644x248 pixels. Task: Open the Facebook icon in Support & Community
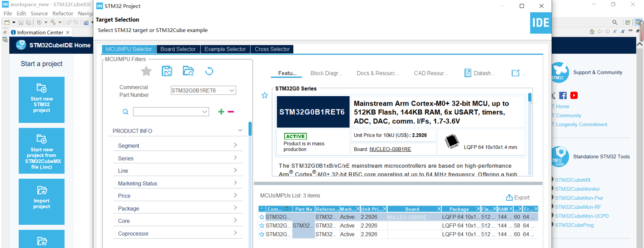tap(563, 95)
